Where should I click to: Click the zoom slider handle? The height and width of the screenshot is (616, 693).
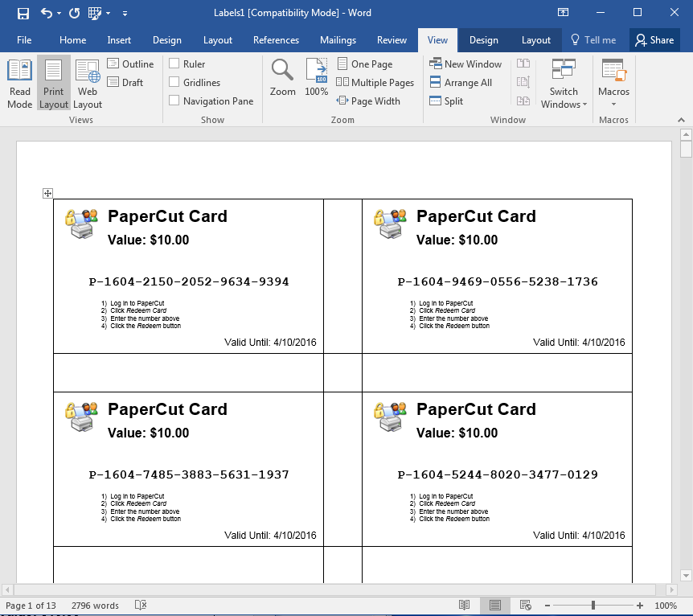(593, 605)
